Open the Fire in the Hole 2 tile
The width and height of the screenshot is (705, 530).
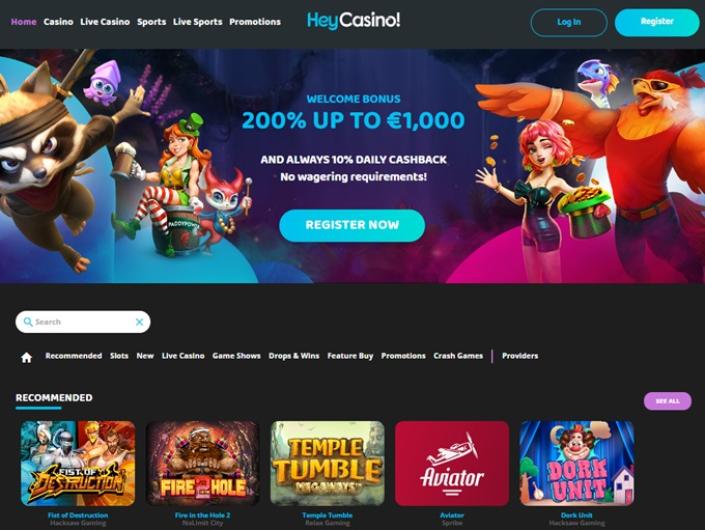(203, 463)
